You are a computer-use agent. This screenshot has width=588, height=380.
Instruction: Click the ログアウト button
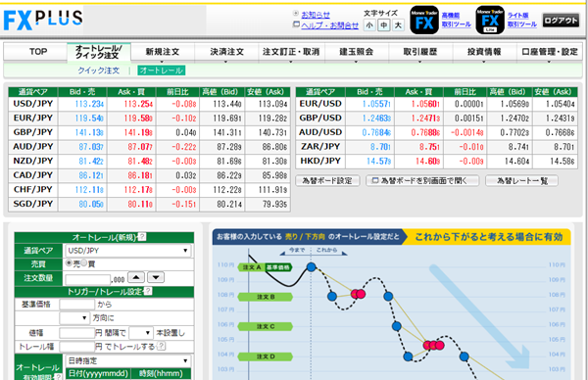pyautogui.click(x=561, y=21)
